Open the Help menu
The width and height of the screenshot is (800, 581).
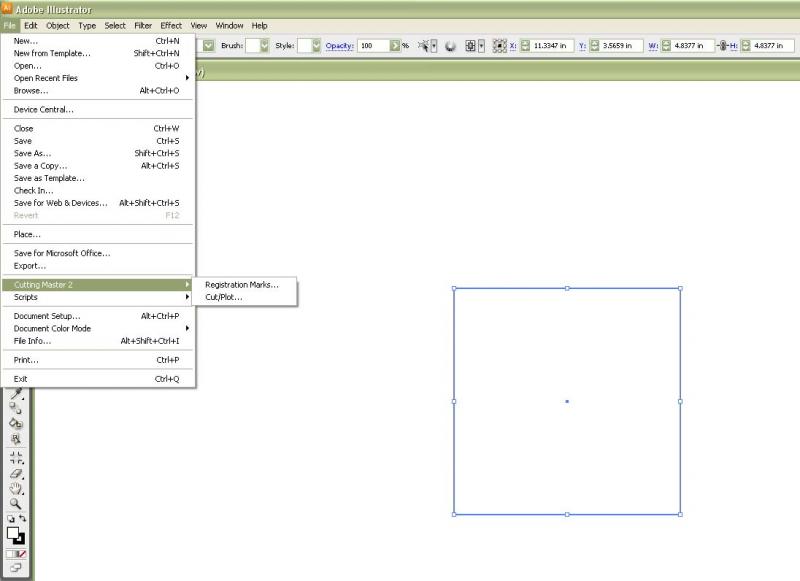point(259,26)
